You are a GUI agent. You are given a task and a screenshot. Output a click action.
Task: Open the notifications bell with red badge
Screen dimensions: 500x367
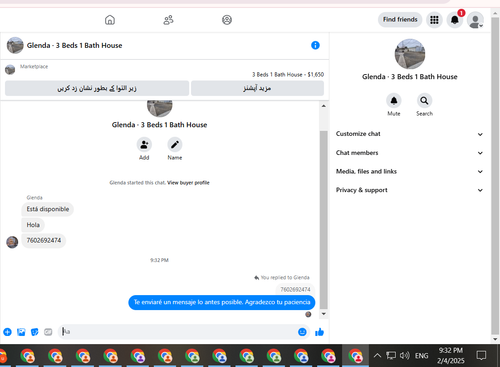click(455, 20)
